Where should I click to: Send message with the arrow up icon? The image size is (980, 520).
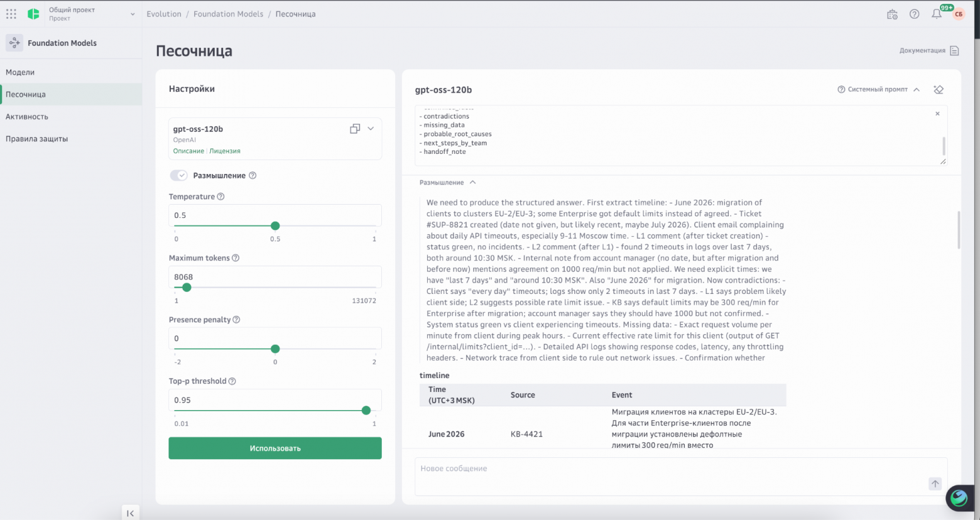click(935, 484)
